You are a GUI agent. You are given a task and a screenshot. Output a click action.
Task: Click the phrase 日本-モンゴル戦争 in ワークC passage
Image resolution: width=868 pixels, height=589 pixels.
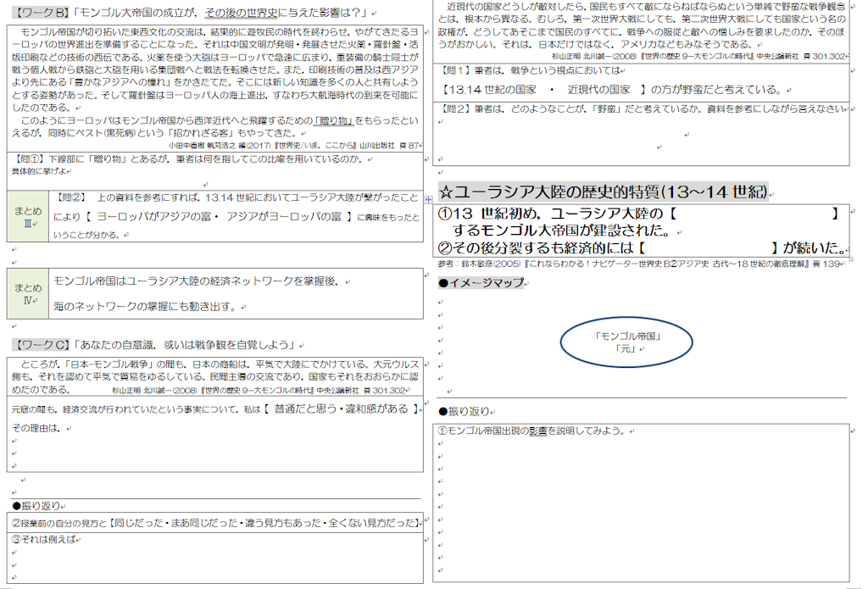(108, 364)
